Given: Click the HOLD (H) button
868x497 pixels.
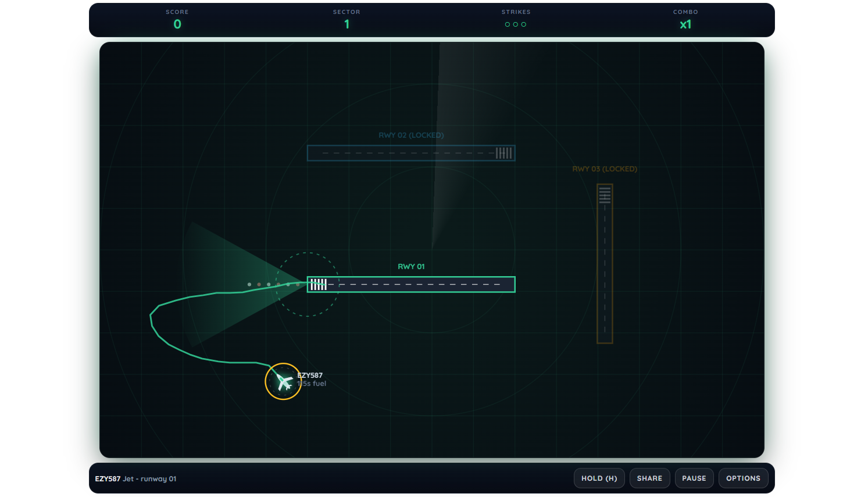Looking at the screenshot, I should pos(599,478).
